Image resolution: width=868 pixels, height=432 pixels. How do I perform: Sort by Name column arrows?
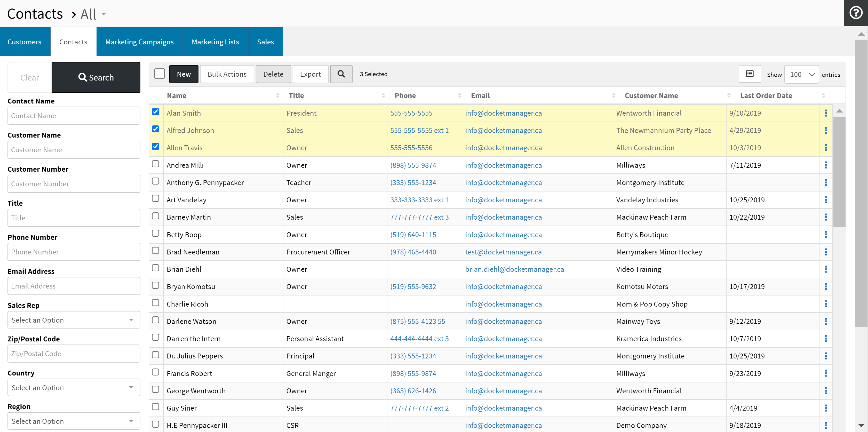click(277, 96)
